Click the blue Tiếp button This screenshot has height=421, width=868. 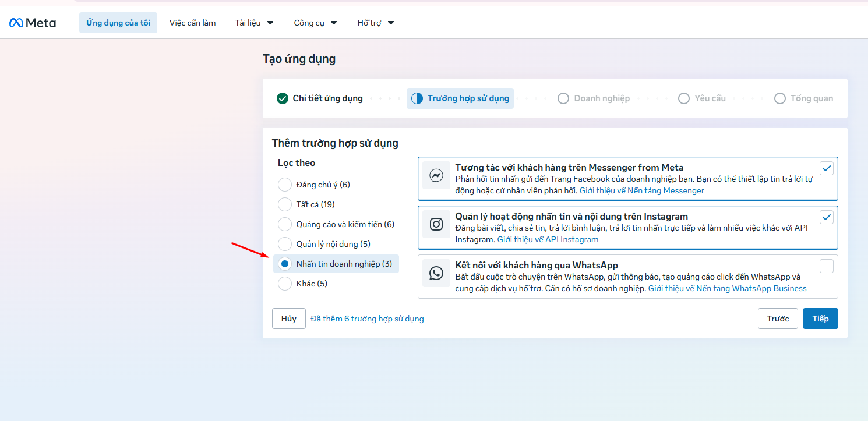(x=820, y=319)
